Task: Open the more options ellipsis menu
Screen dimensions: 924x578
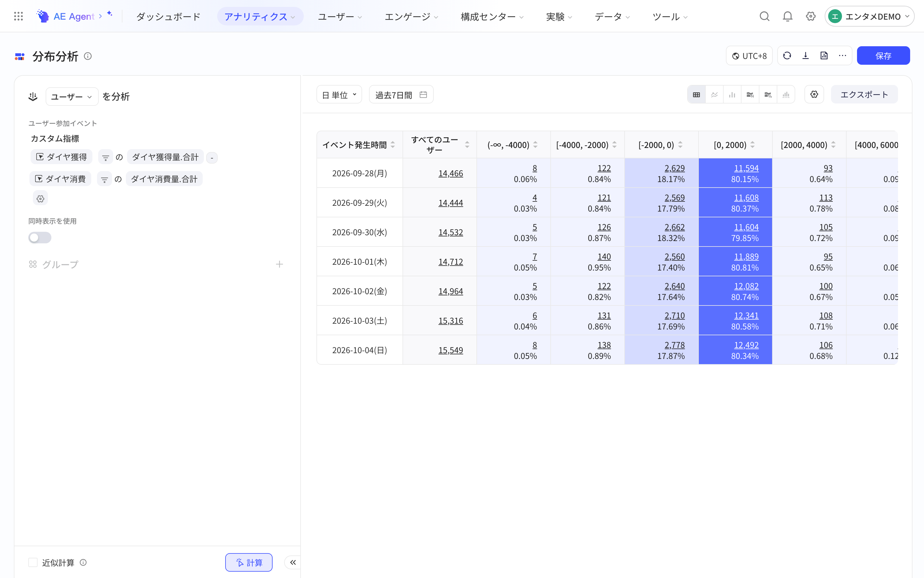Action: click(x=842, y=56)
